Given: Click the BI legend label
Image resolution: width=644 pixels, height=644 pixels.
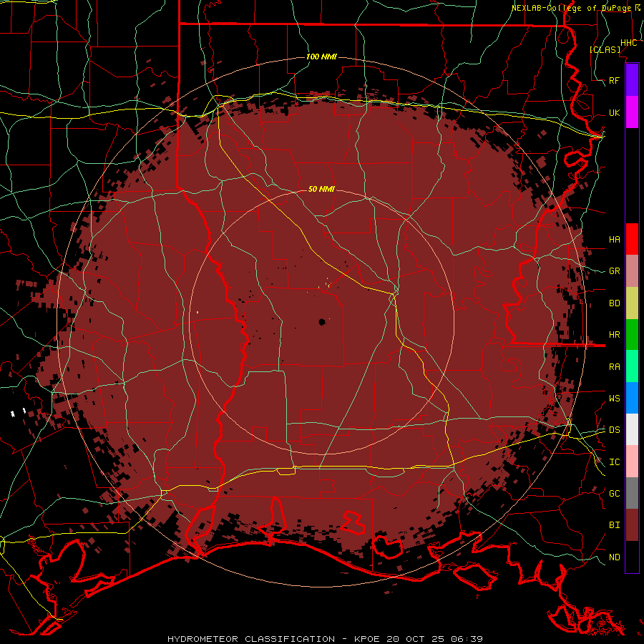Looking at the screenshot, I should coord(614,525).
